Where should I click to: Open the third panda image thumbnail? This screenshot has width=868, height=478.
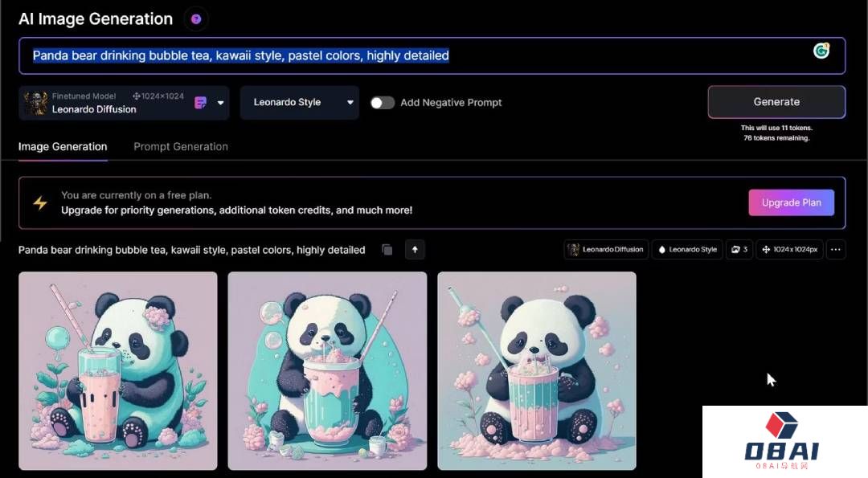pyautogui.click(x=537, y=370)
